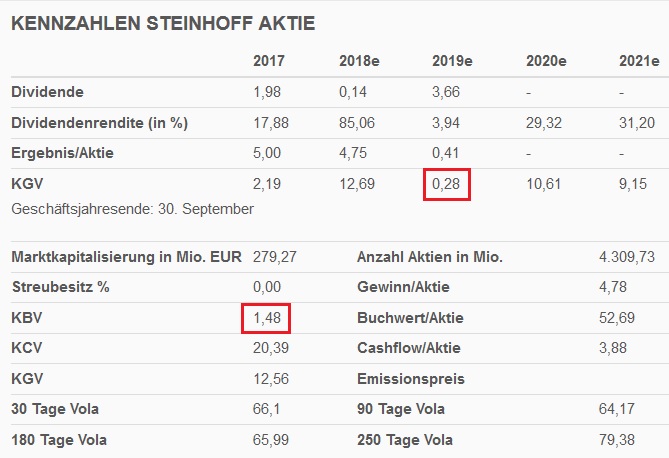Select the Dividende row label
This screenshot has height=458, width=669.
pos(47,92)
